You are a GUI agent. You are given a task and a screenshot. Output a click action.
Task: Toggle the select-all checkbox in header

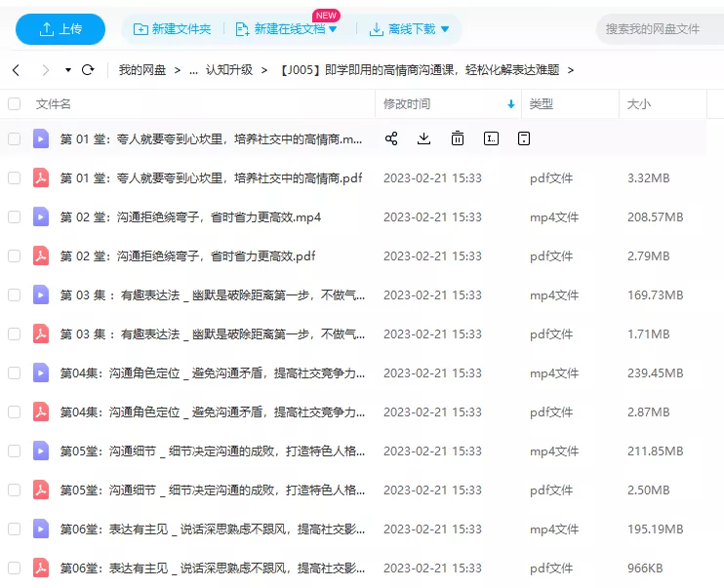click(x=14, y=103)
